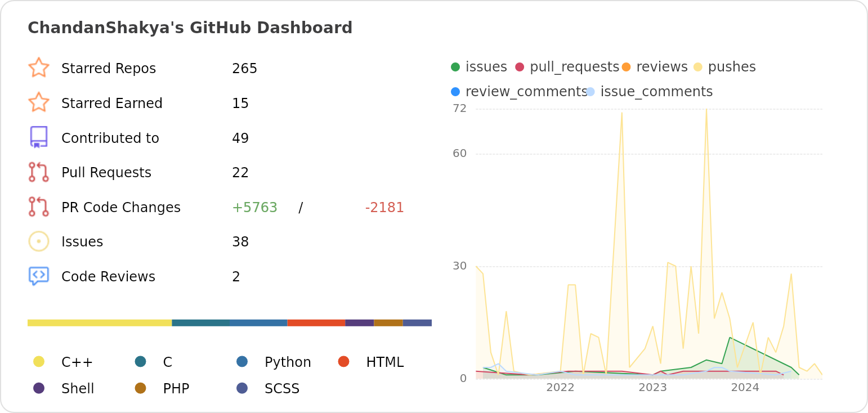Click the Contributed to value 49

click(240, 138)
